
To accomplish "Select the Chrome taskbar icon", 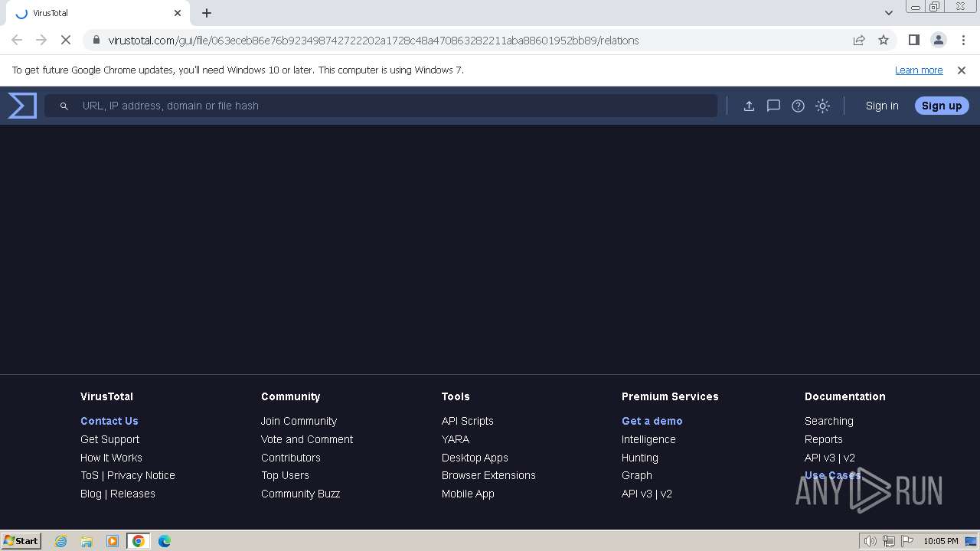I will pyautogui.click(x=139, y=541).
